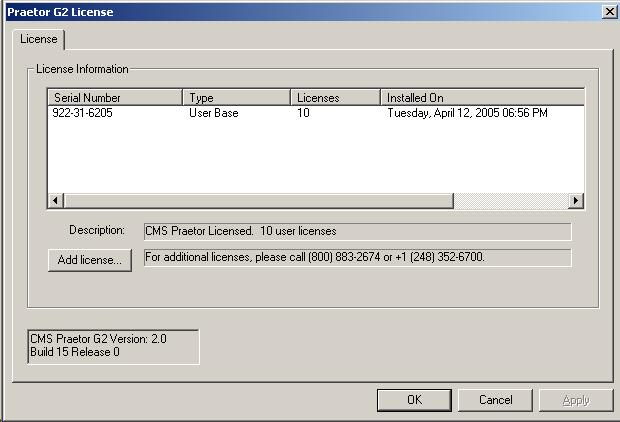Screen dimensions: 620x422
Task: Click the horizontal scrollbar thumb
Action: pyautogui.click(x=259, y=201)
